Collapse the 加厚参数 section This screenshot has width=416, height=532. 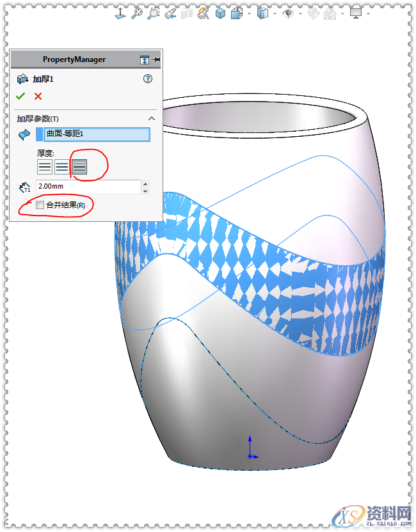[152, 118]
